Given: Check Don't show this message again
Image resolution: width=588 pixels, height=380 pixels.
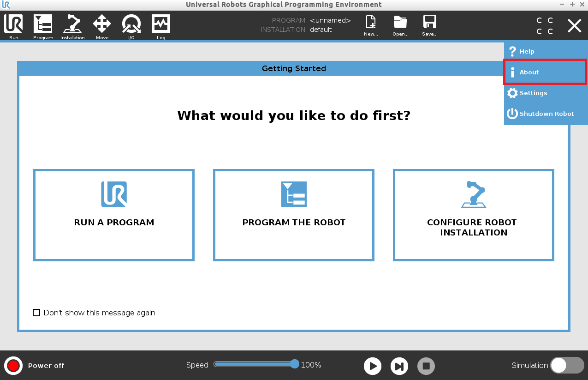Looking at the screenshot, I should (36, 313).
